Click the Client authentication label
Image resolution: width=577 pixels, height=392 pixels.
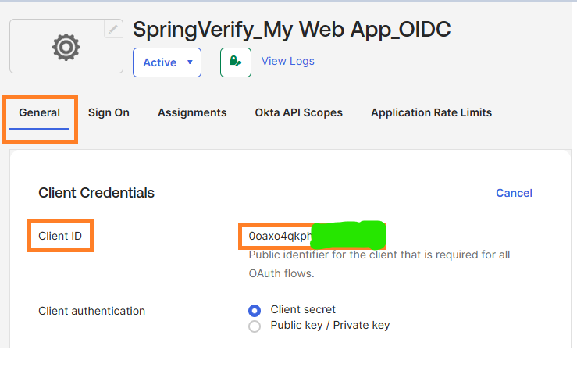coord(91,311)
